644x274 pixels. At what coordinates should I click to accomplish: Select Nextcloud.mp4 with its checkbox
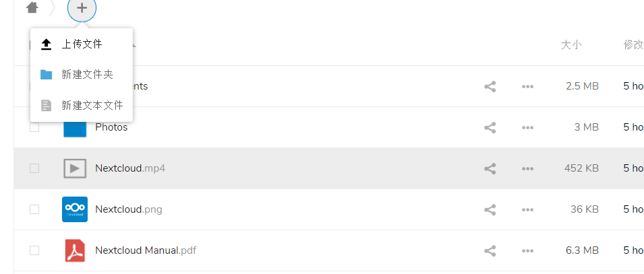pyautogui.click(x=34, y=168)
